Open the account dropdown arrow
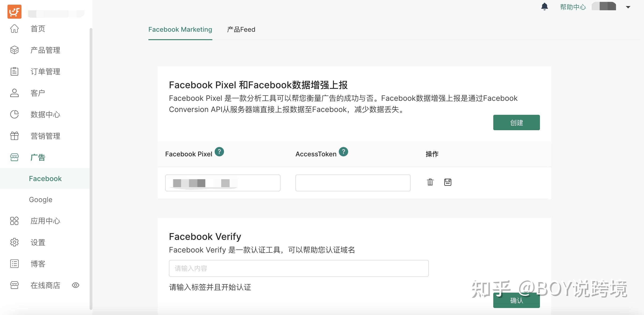 click(x=628, y=7)
